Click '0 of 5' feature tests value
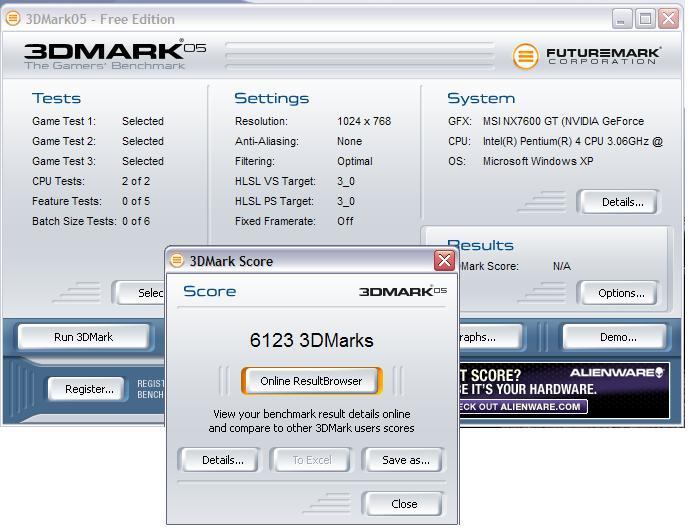694x531 pixels. [136, 201]
